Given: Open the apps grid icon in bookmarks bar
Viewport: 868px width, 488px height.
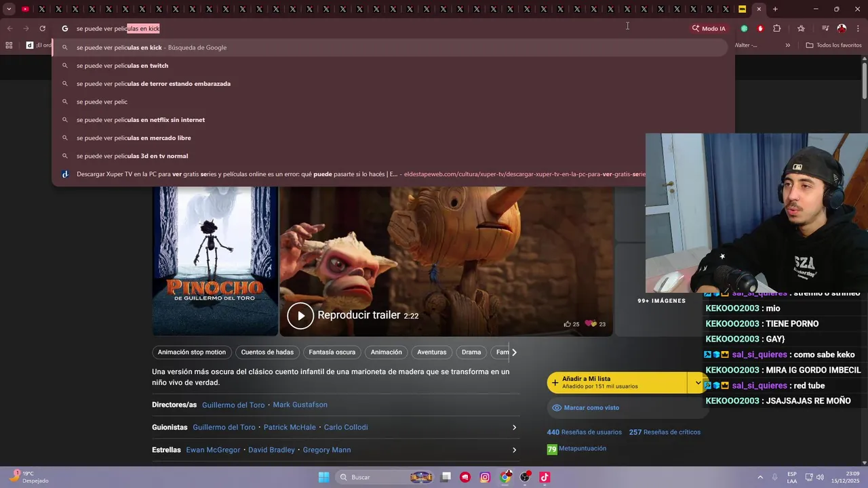Looking at the screenshot, I should coord(9,45).
